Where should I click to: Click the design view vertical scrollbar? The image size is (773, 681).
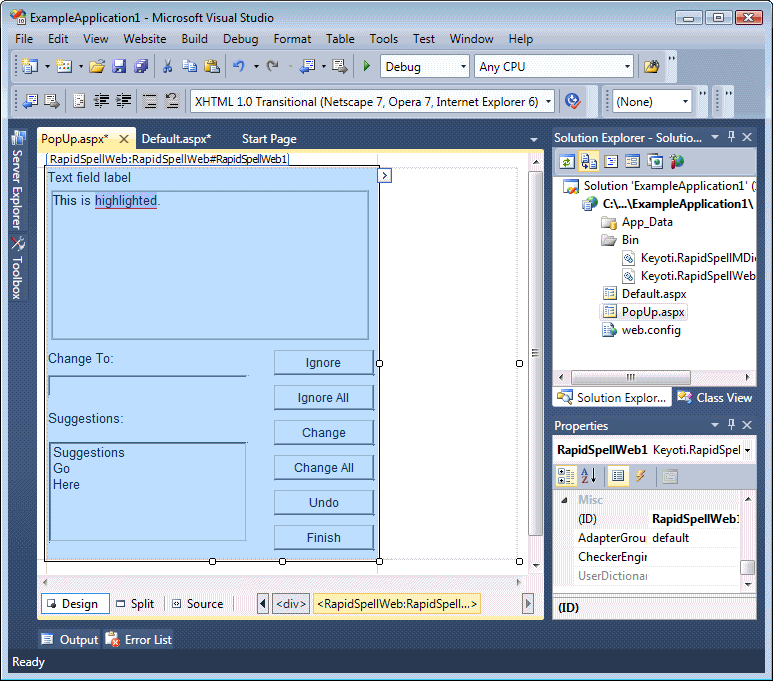pos(535,353)
